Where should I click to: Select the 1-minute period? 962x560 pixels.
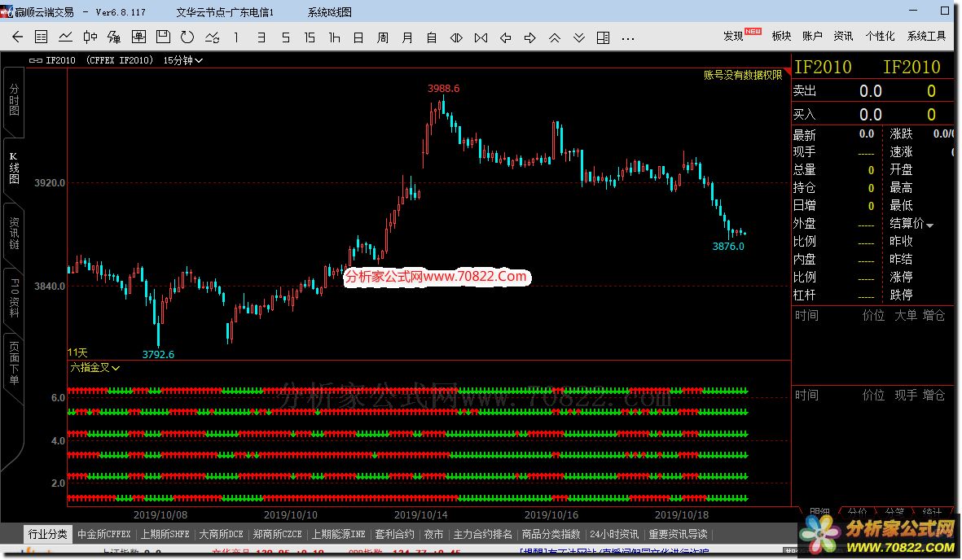236,37
